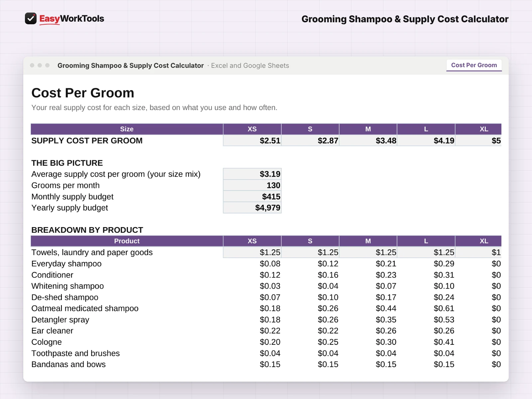This screenshot has width=532, height=399.
Task: Click the Average supply cost per groom label
Action: (116, 174)
